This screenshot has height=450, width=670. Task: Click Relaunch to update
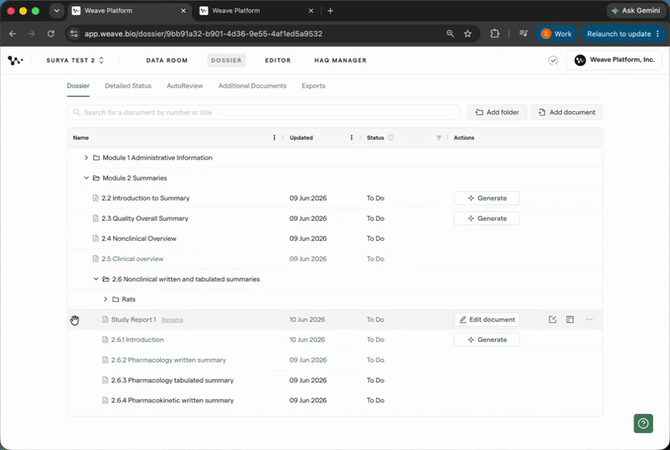coord(623,34)
